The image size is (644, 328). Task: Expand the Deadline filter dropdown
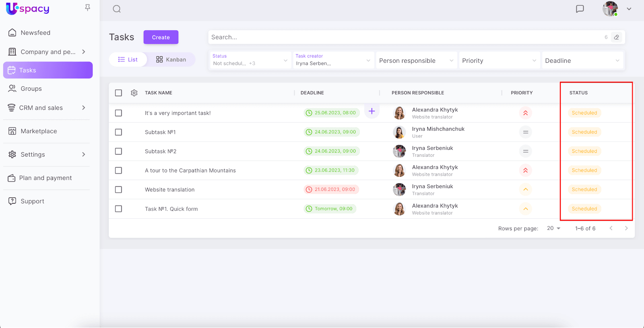click(x=582, y=61)
